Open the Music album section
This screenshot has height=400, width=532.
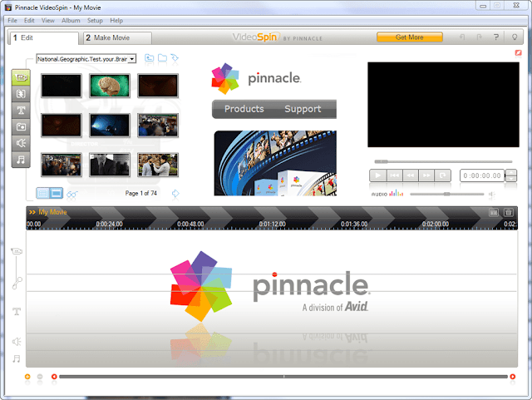[21, 160]
